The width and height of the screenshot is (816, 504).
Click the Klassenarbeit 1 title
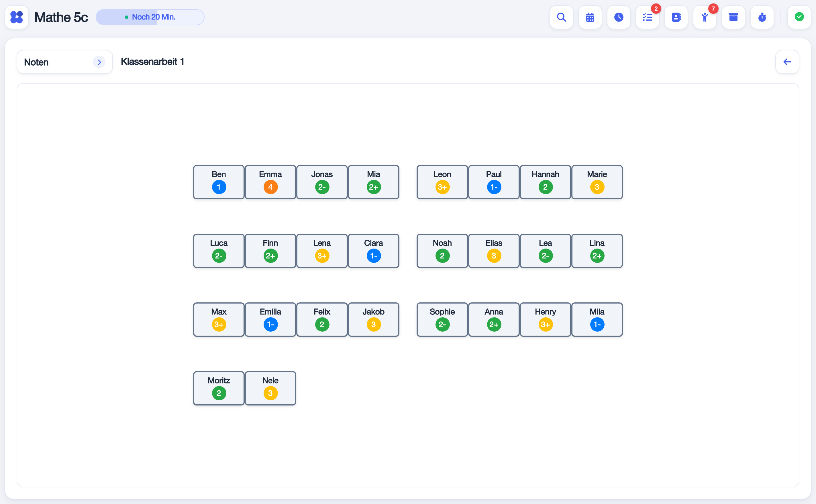click(x=152, y=62)
